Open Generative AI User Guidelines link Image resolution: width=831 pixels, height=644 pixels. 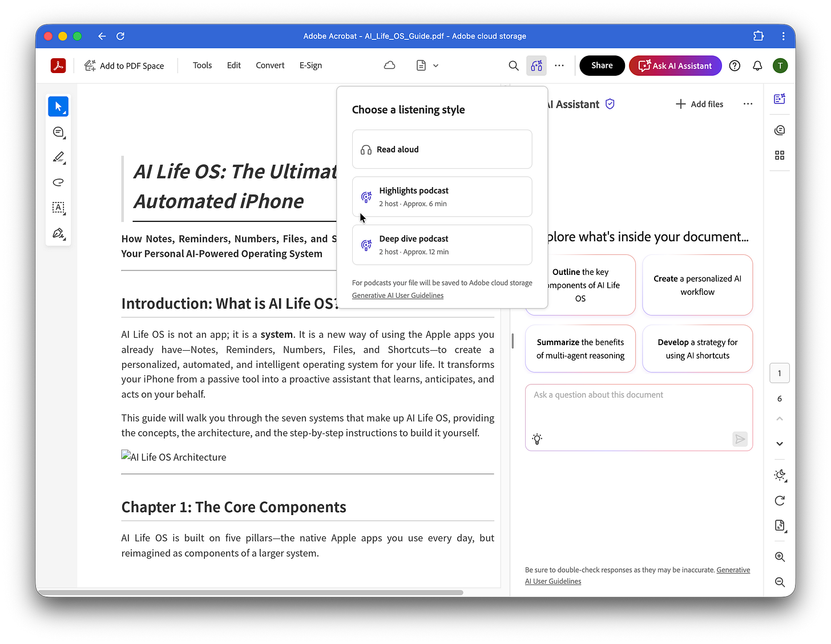point(398,295)
